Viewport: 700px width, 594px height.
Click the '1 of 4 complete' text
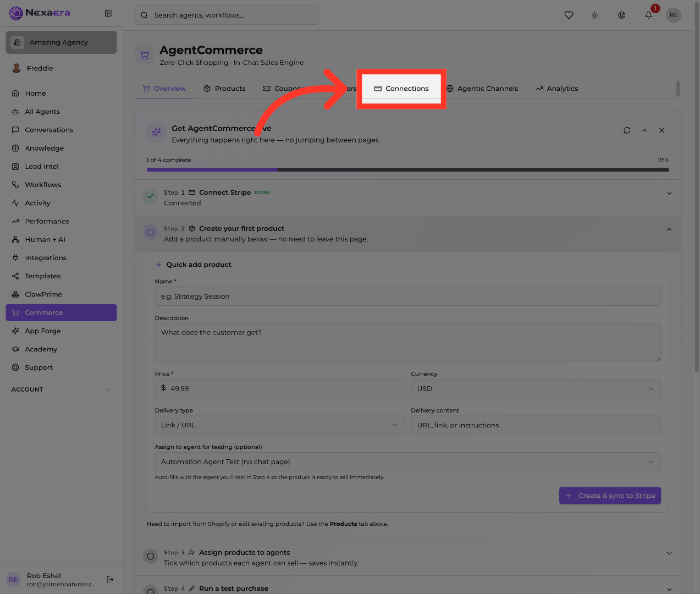click(x=169, y=160)
